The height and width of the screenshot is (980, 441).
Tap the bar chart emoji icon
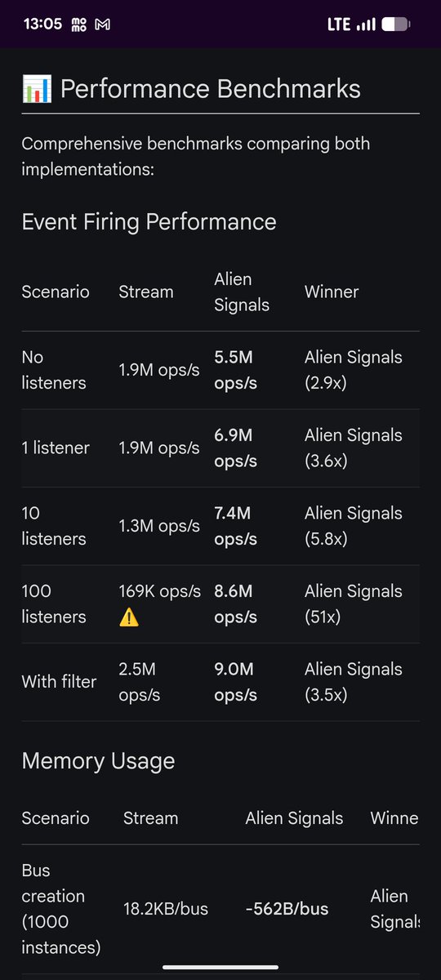click(x=37, y=89)
